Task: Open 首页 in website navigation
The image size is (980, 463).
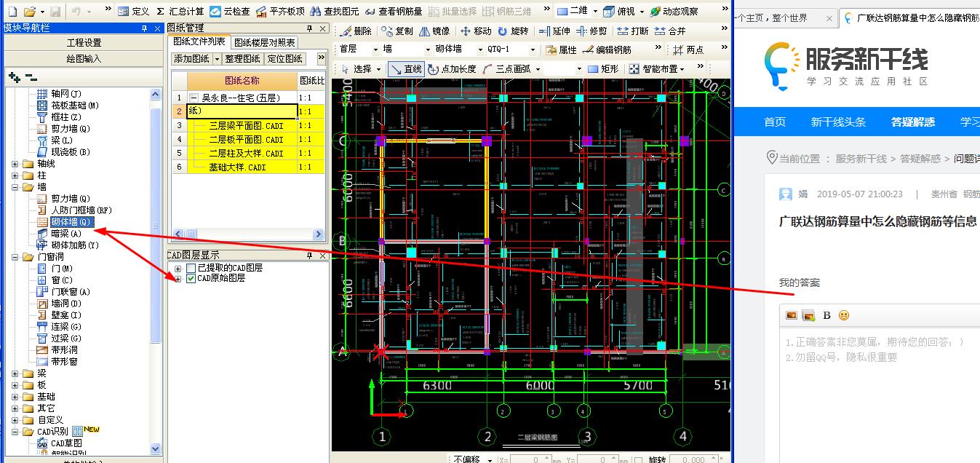Action: point(775,122)
